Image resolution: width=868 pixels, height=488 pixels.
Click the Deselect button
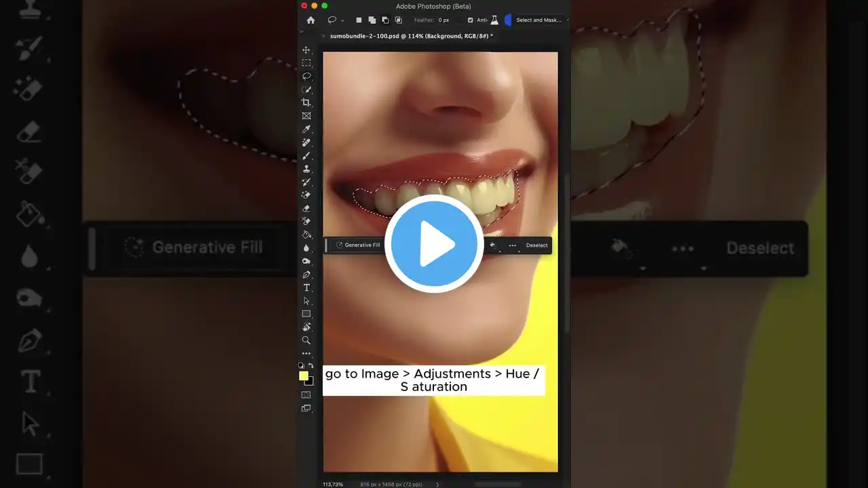(537, 245)
